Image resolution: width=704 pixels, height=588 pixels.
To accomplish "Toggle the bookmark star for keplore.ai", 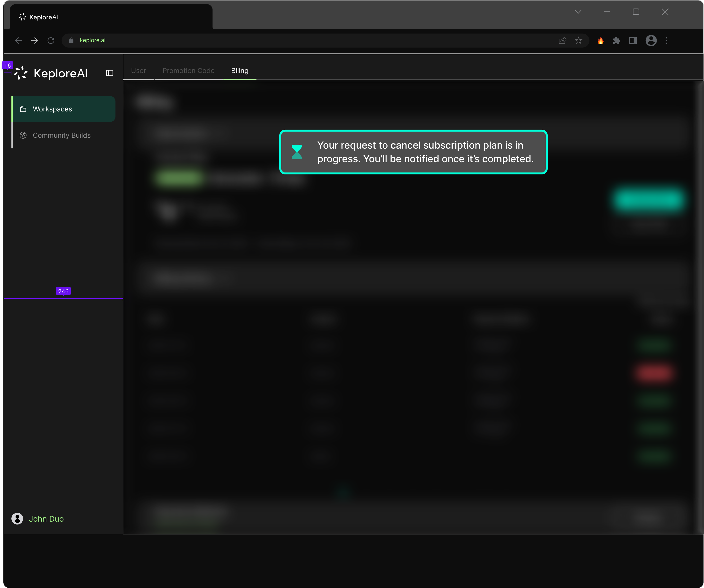I will (x=579, y=40).
